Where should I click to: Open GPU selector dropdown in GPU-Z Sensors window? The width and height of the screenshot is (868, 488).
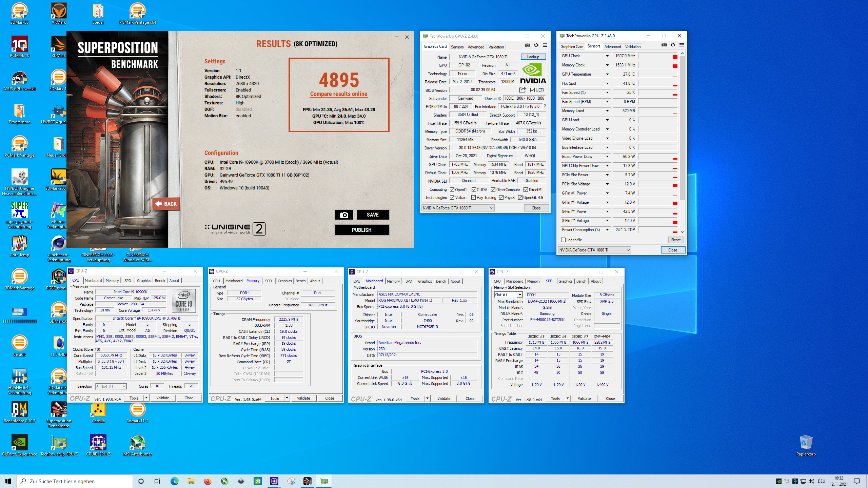[x=594, y=250]
